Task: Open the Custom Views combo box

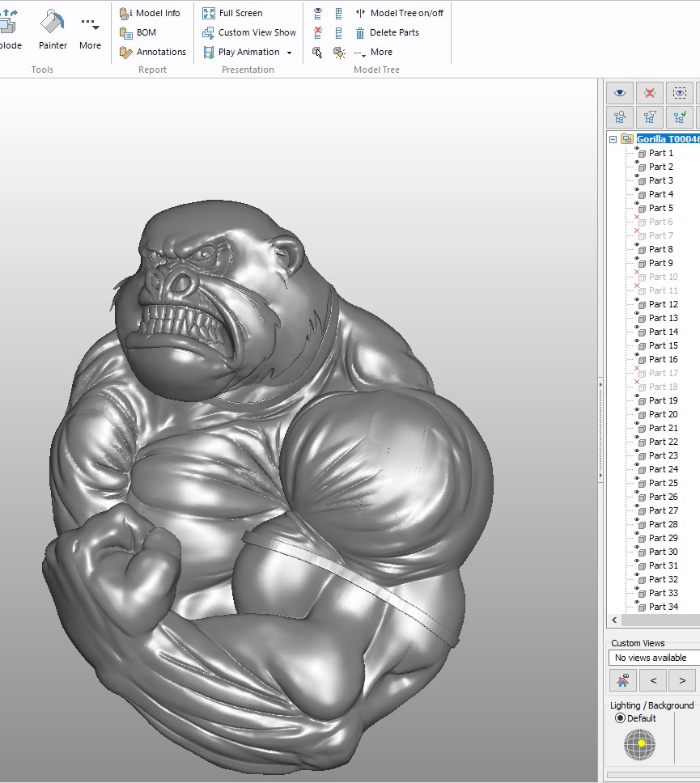Action: [652, 658]
